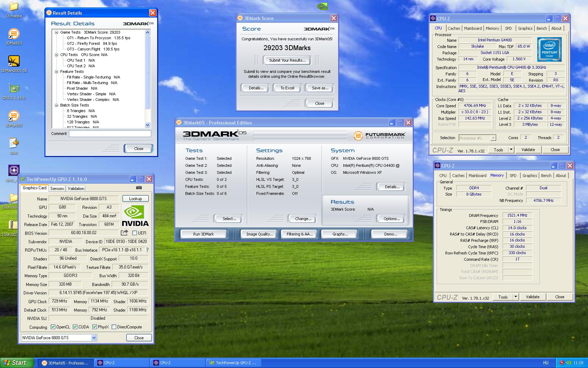The width and height of the screenshot is (588, 368).
Task: Collapse the Feature Tests tree node
Action: pos(56,71)
